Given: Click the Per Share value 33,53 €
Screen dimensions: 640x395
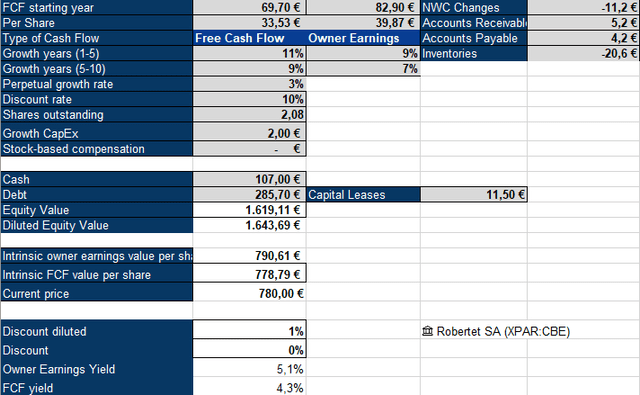Looking at the screenshot, I should (249, 22).
